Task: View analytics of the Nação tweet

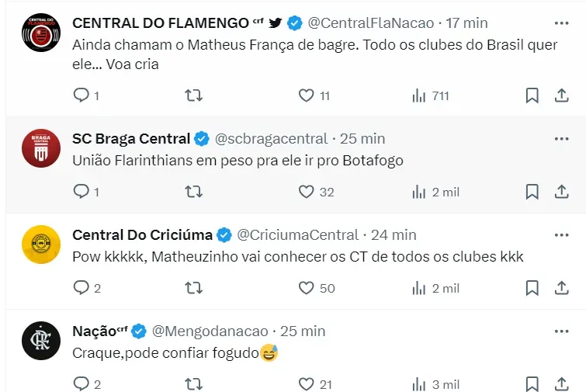Action: pos(420,384)
